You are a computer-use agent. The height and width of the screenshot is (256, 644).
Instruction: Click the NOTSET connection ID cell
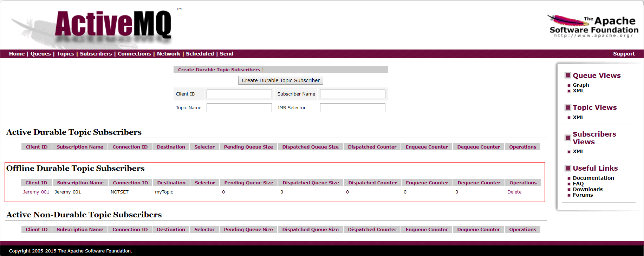[119, 192]
